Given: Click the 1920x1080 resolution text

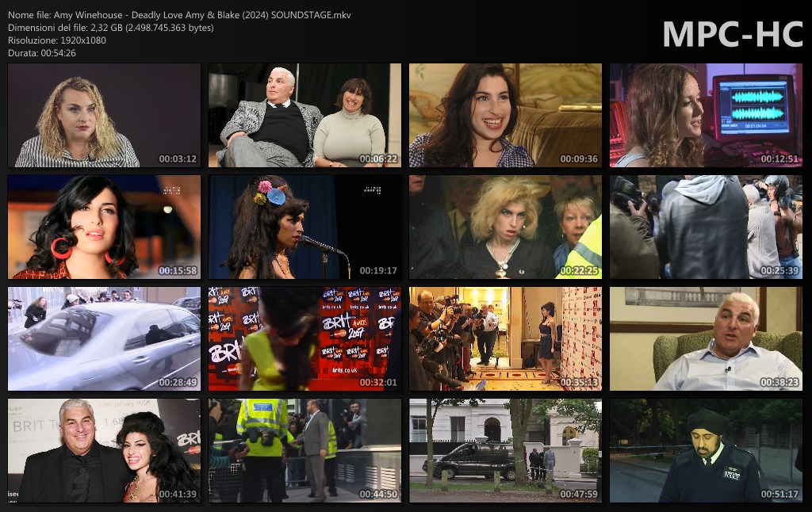Looking at the screenshot, I should [81, 40].
